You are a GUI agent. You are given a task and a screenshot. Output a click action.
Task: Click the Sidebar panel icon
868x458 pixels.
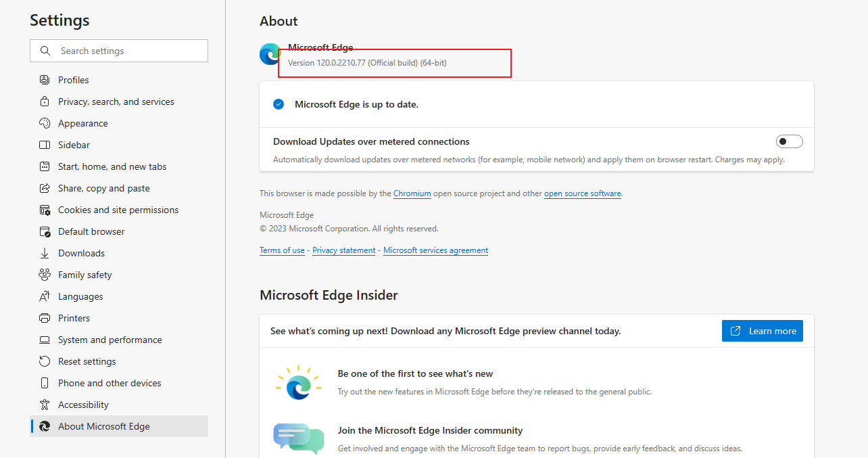[45, 145]
